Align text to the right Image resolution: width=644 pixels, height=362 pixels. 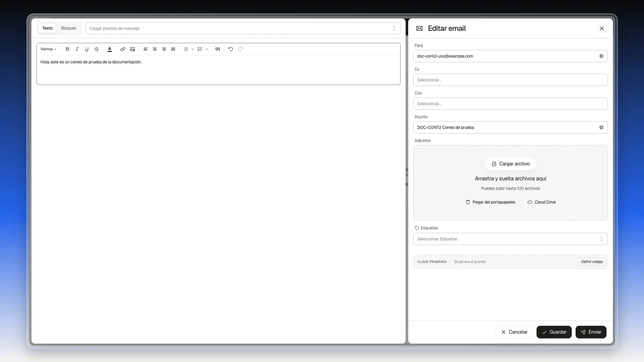[x=164, y=49]
